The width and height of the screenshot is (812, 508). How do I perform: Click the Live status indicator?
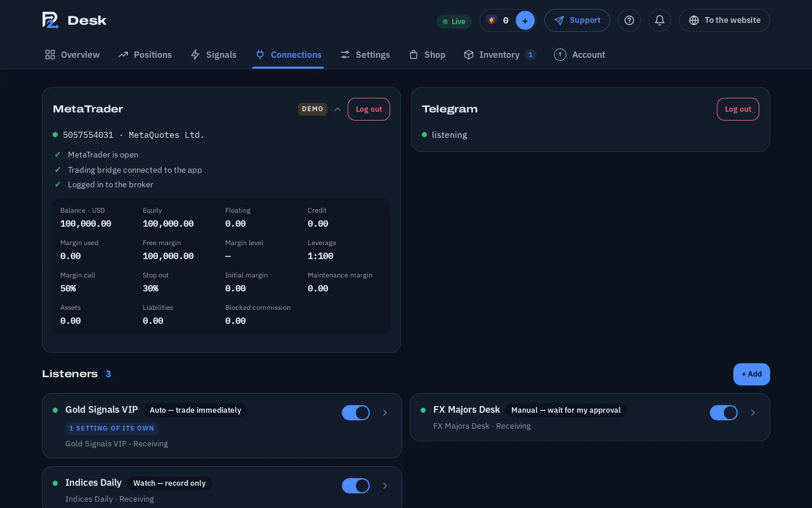[x=454, y=21]
